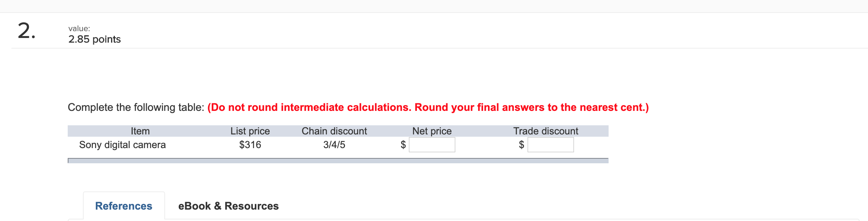Select the Item column header
868x221 pixels.
tap(140, 131)
